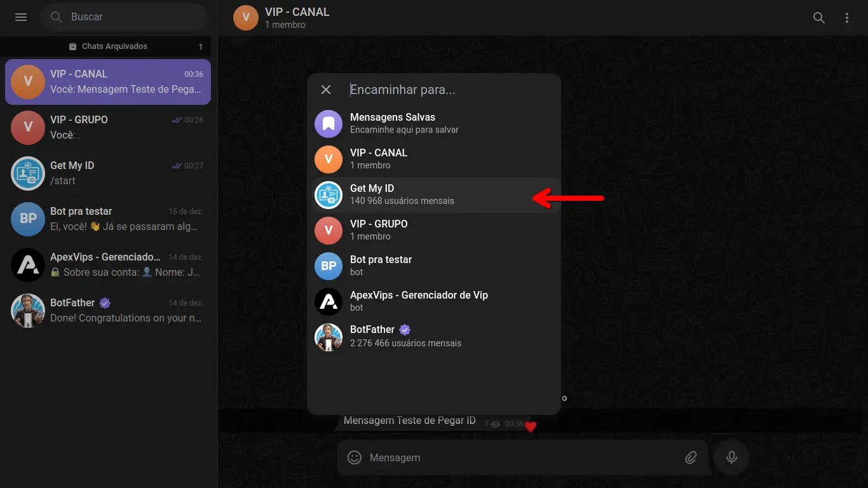868x488 pixels.
Task: Forward to Mensagens Salvas
Action: point(434,123)
